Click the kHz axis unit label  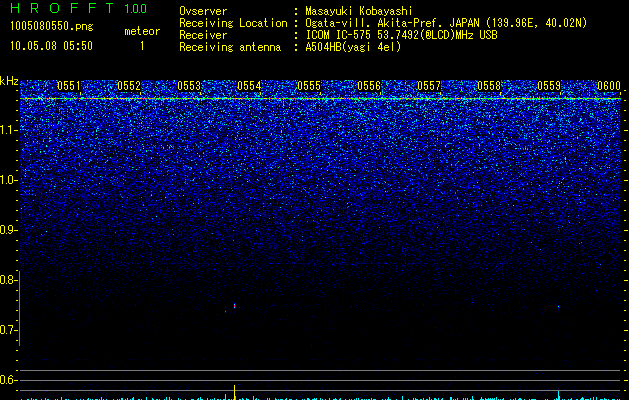click(x=9, y=81)
